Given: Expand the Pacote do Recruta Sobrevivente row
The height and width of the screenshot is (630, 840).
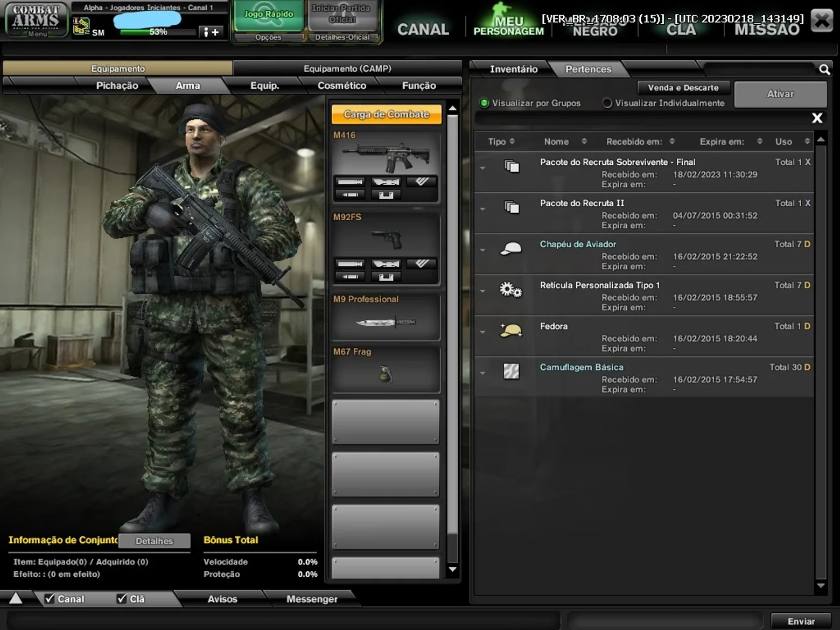Looking at the screenshot, I should pos(482,168).
